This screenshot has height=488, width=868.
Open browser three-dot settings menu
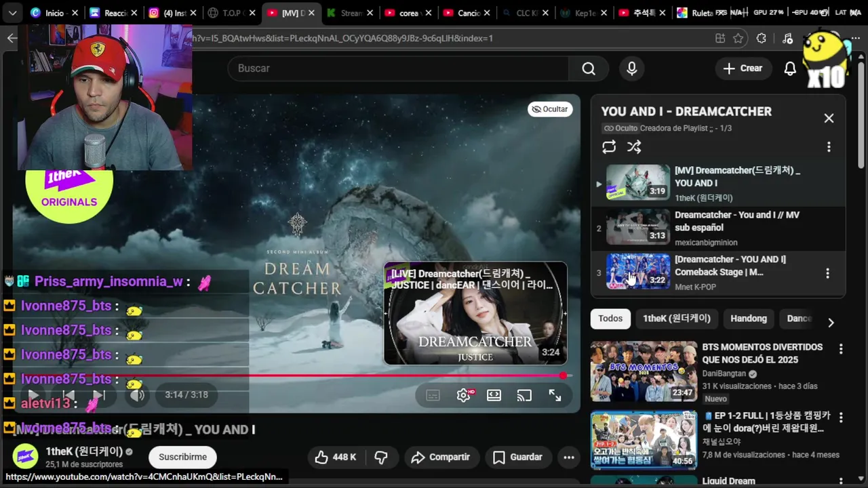(856, 39)
